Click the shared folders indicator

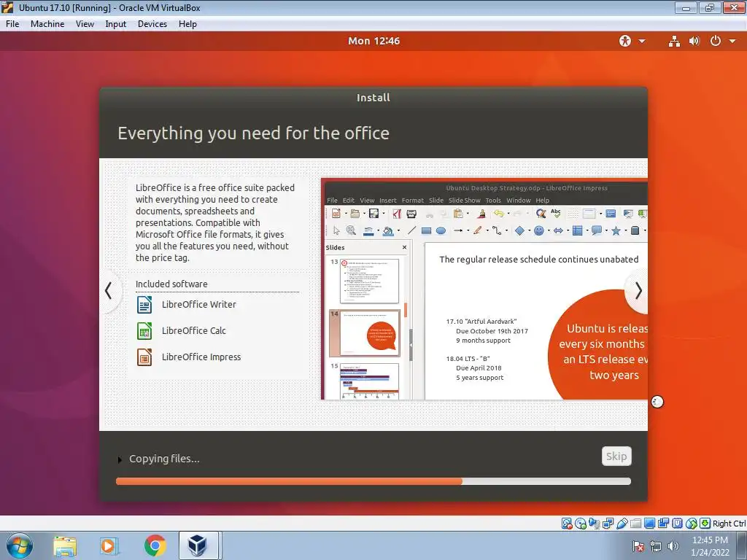point(635,524)
